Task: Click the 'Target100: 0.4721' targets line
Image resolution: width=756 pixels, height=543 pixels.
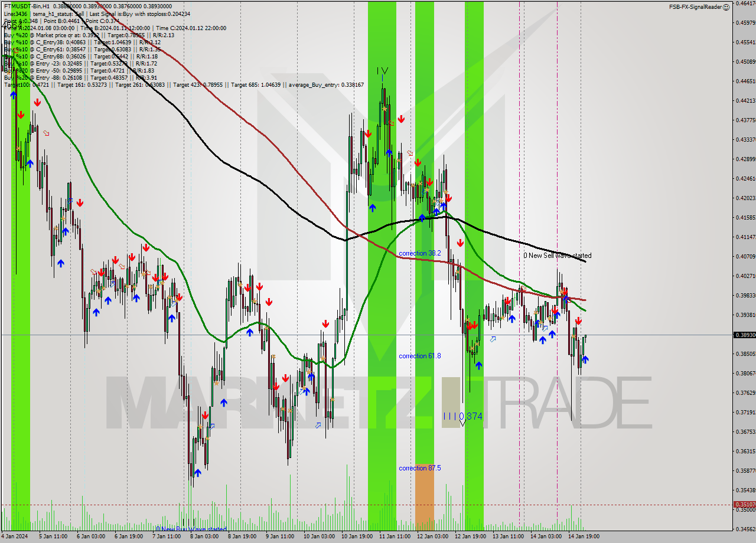Action: (184, 85)
